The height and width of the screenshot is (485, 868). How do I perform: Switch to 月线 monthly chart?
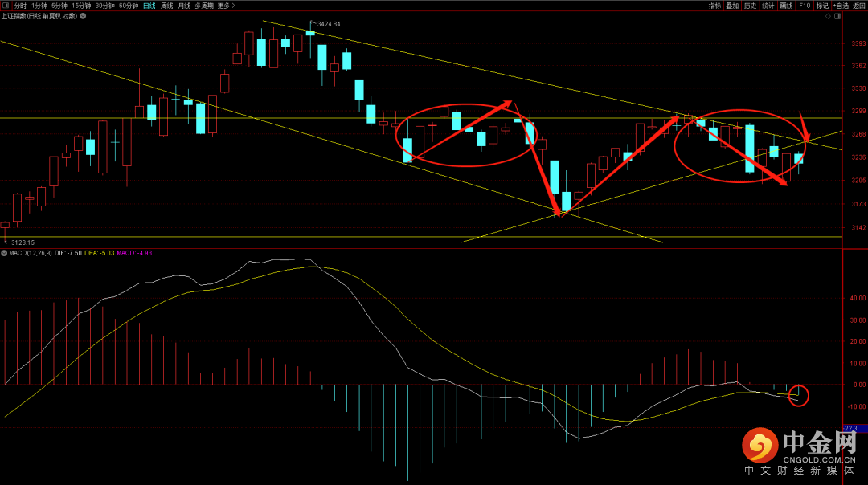click(184, 6)
